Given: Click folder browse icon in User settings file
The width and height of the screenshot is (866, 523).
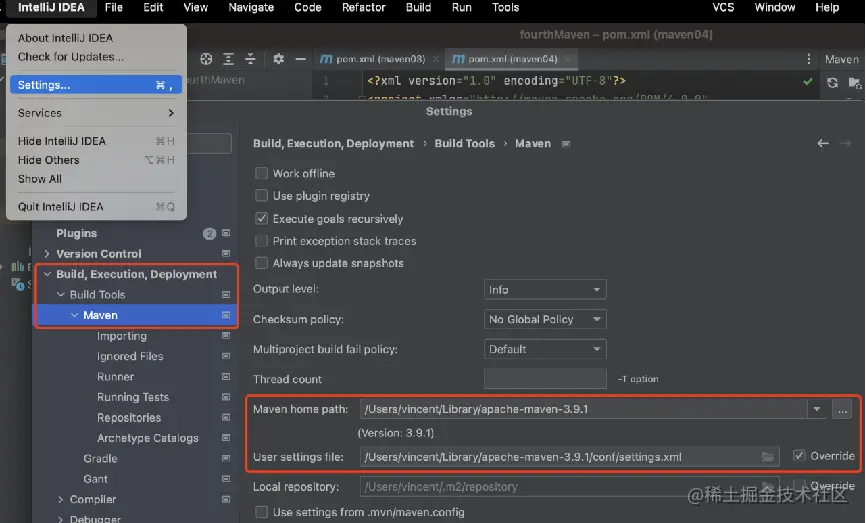Looking at the screenshot, I should (x=768, y=457).
